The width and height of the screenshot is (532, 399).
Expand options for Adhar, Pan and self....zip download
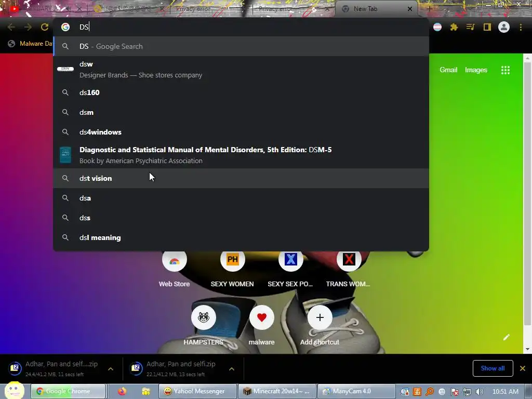click(x=111, y=369)
